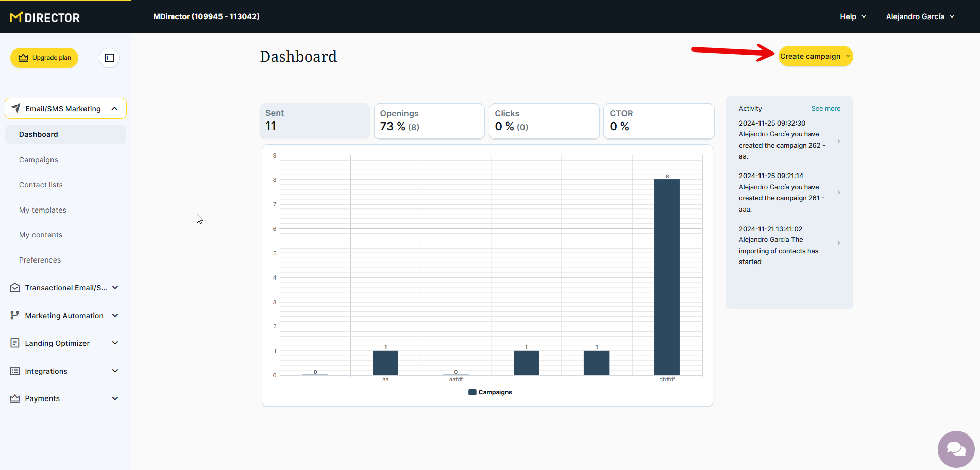Click the Landing Optimizer page icon
Screen dimensions: 980x470
tap(15, 343)
